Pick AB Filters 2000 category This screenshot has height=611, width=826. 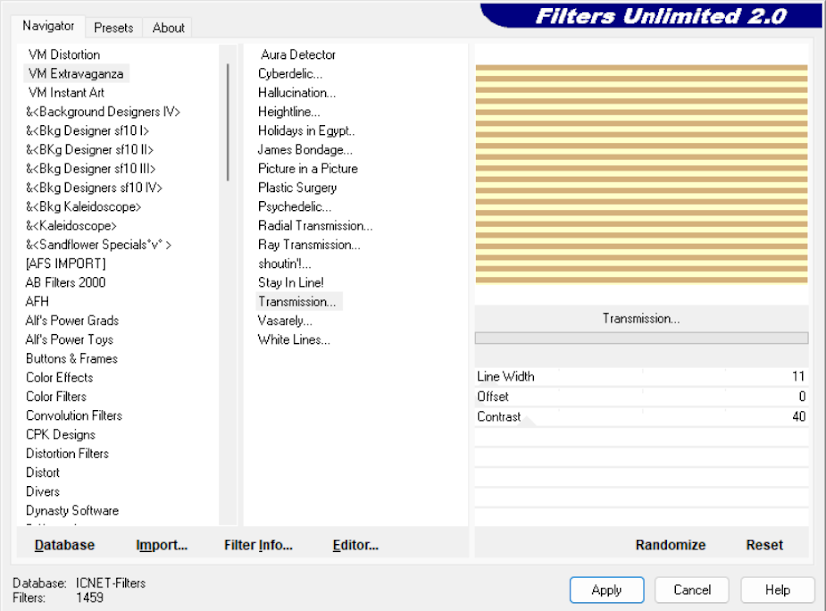65,282
